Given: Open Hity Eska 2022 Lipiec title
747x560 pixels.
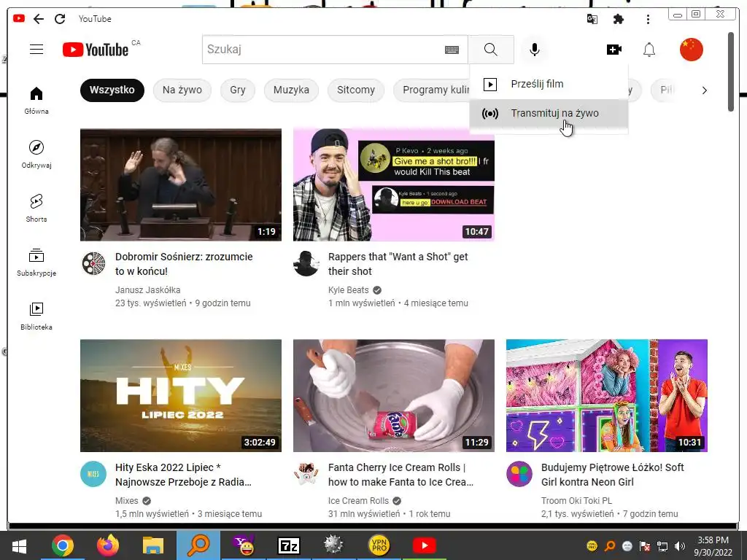Looking at the screenshot, I should (183, 475).
